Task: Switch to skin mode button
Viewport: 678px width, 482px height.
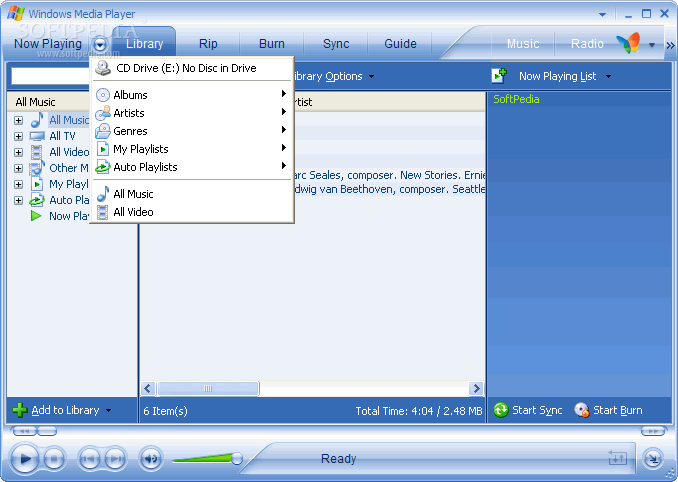Action: [652, 459]
